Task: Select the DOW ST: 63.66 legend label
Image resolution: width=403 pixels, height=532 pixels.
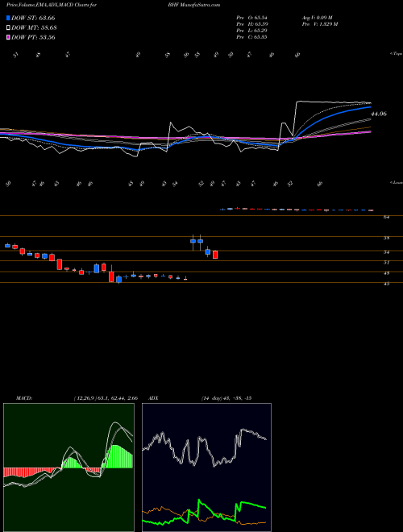Action: 33,18
